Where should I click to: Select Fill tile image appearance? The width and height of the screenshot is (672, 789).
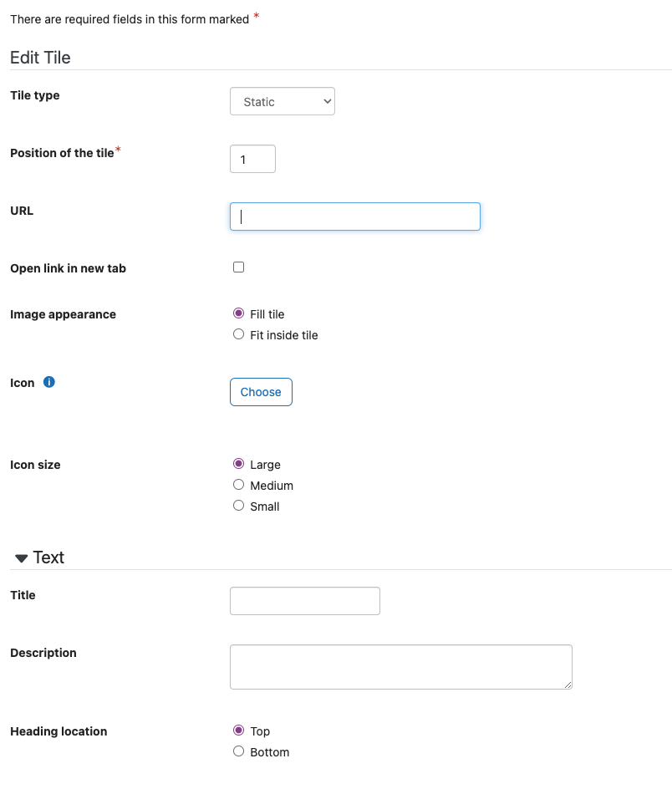(238, 313)
